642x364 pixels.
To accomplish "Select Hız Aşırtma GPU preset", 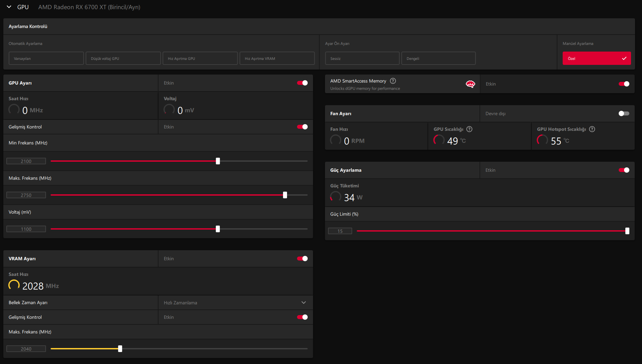I will click(200, 58).
